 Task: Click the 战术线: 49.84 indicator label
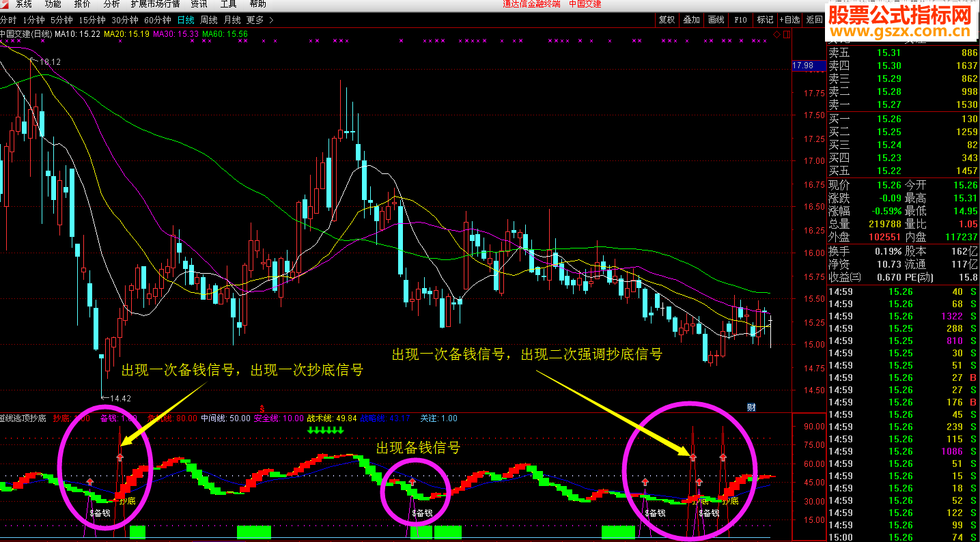[332, 418]
